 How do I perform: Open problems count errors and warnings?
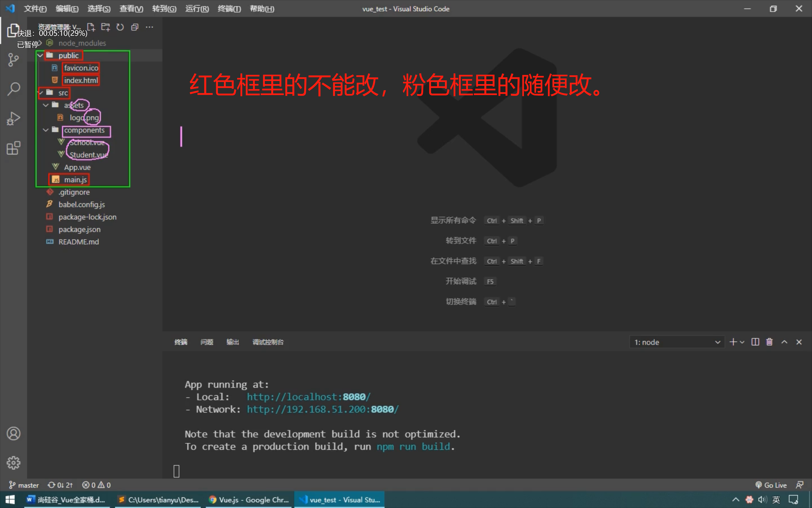point(96,485)
